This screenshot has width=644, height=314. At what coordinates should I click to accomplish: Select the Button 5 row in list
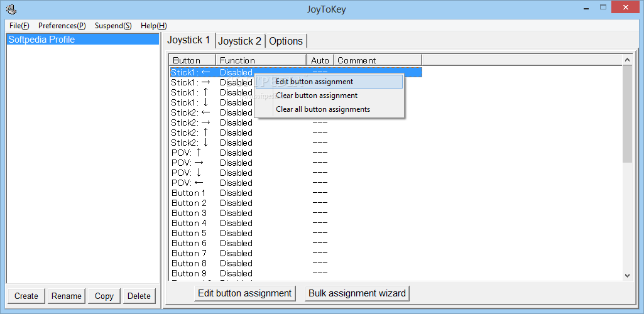coord(189,233)
